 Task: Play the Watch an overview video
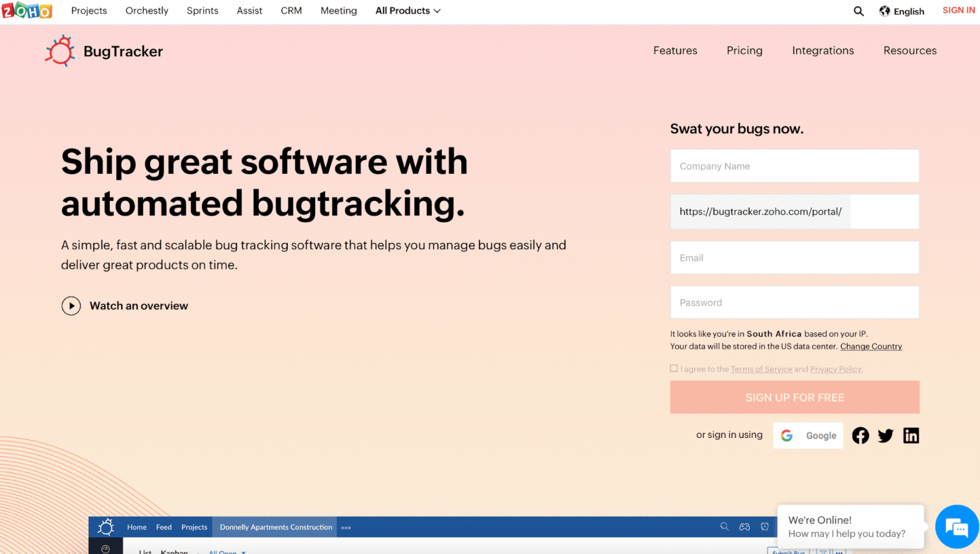click(71, 306)
